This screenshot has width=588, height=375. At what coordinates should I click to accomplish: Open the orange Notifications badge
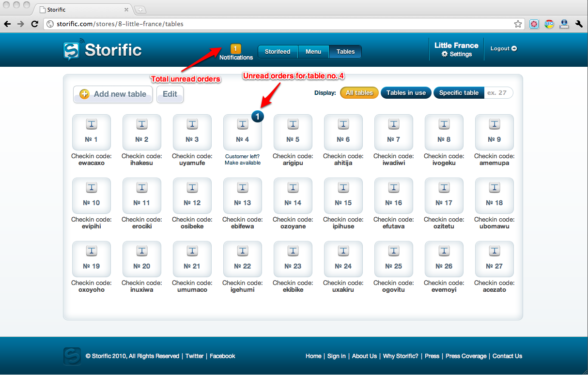click(236, 49)
